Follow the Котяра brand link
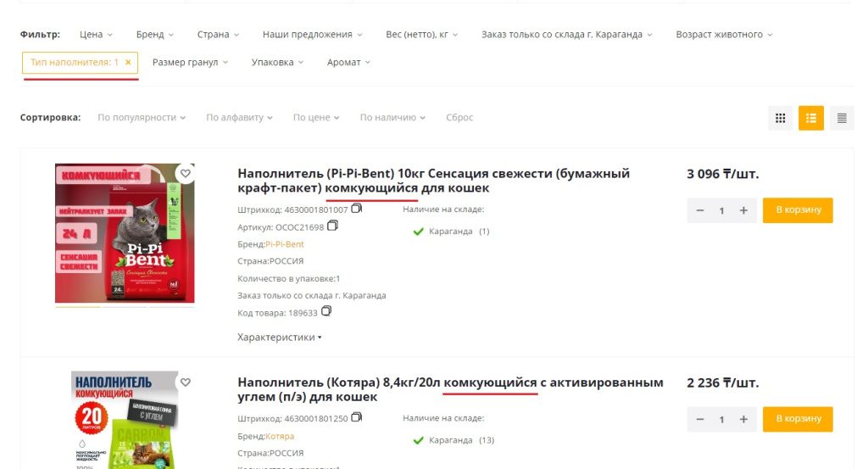 click(x=280, y=436)
